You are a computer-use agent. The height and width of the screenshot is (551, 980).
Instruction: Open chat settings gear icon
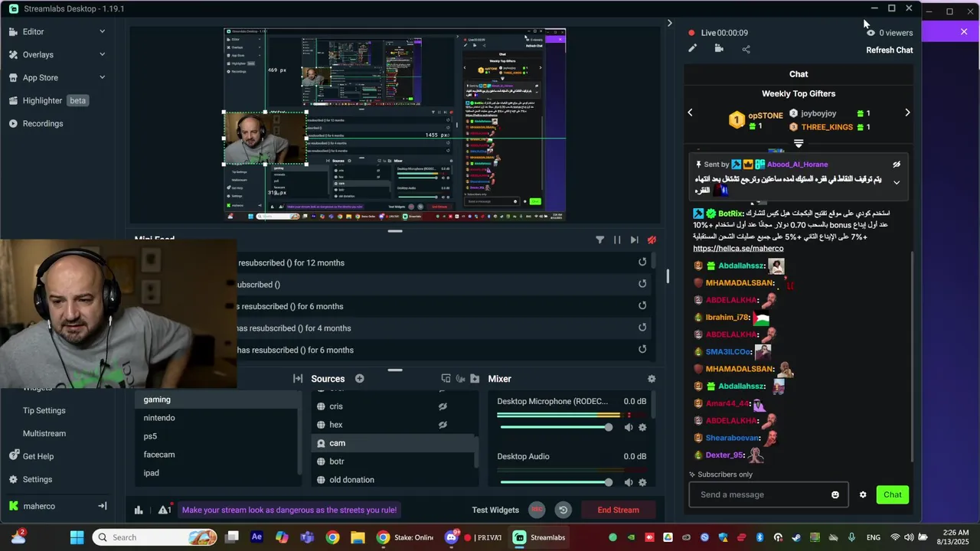(863, 494)
